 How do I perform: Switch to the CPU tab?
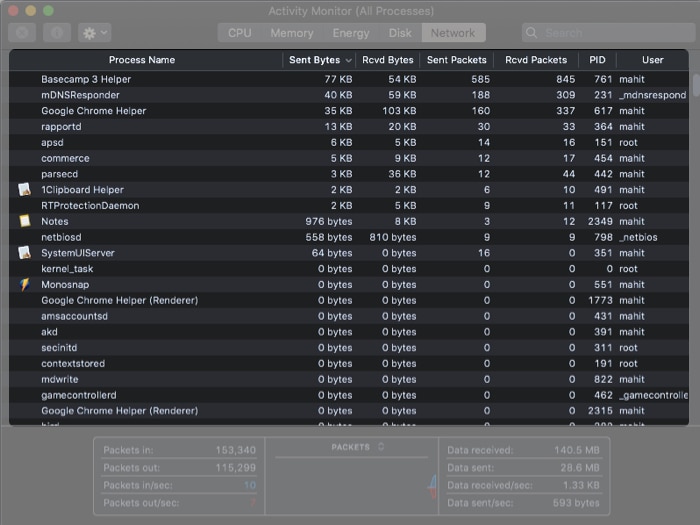tap(240, 33)
